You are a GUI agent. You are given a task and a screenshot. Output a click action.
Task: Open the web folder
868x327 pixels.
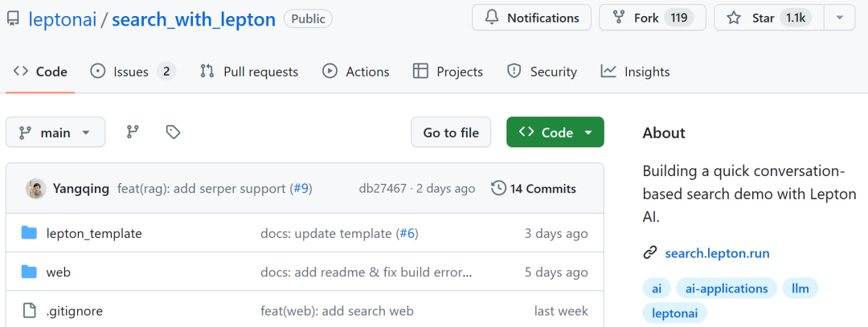[x=58, y=272]
